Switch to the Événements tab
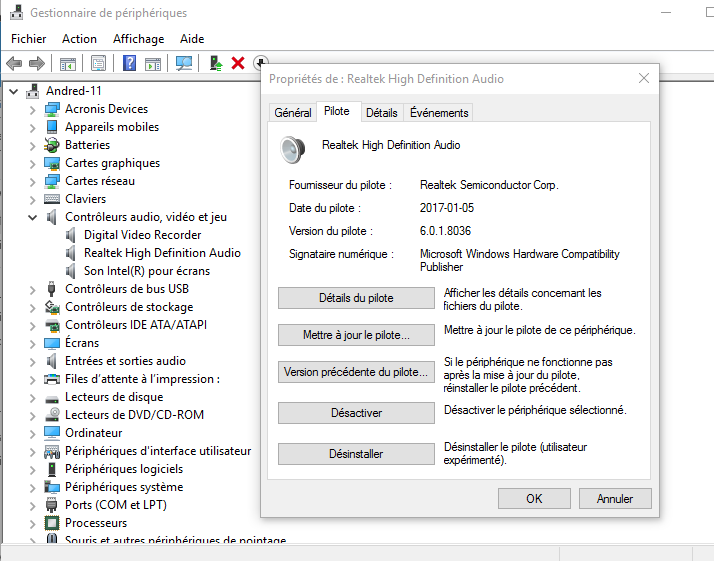The height and width of the screenshot is (561, 714). point(439,112)
